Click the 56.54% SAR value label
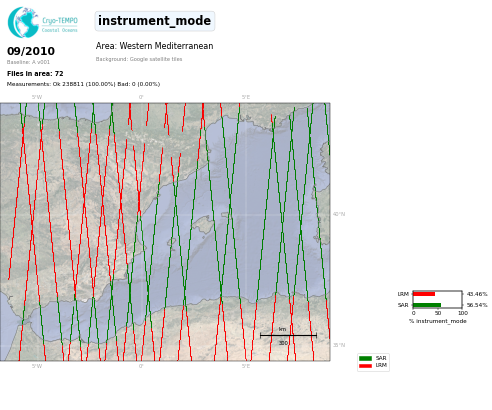This screenshot has height=410, width=492. pos(477,305)
